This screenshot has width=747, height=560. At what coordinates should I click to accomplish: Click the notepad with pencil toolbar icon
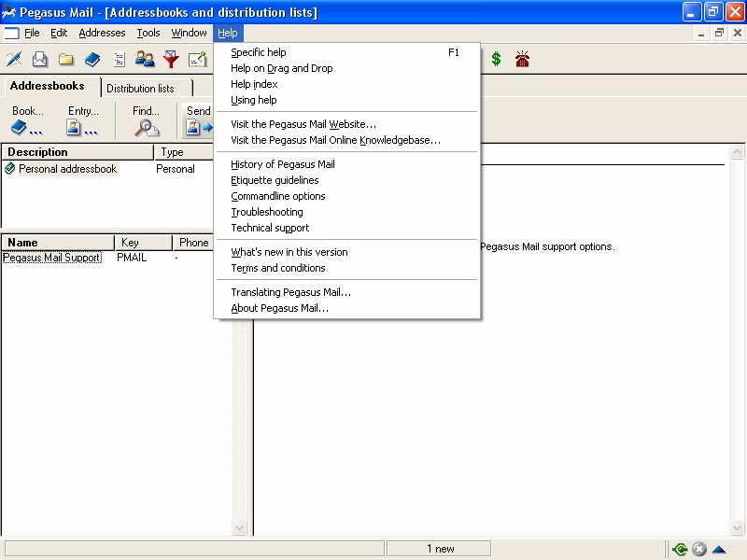click(x=197, y=59)
